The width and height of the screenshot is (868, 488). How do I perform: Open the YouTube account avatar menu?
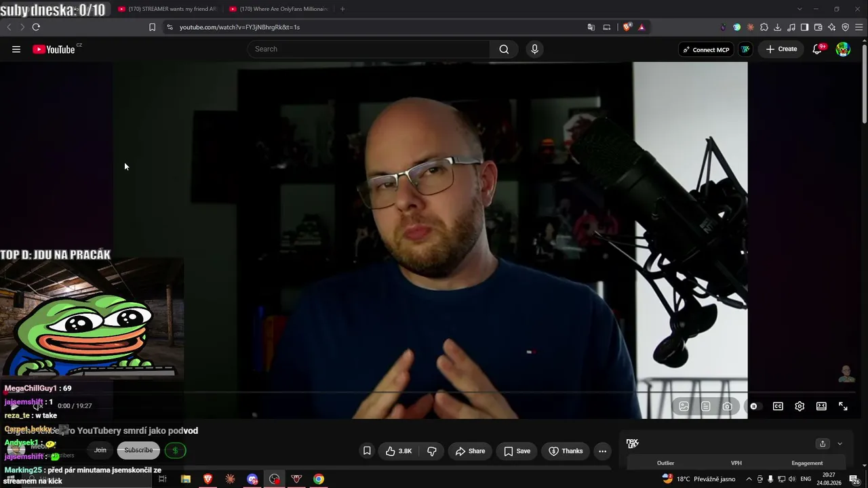tap(843, 49)
